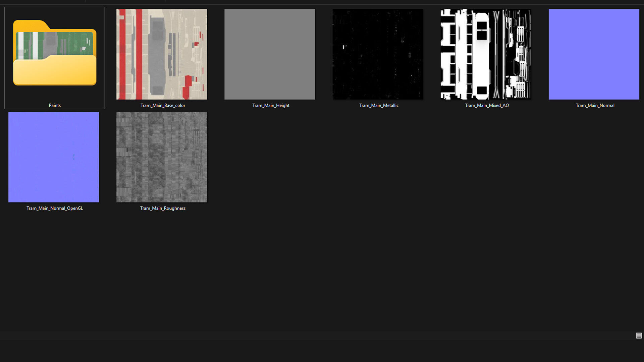Click the Tram_Main_Normal file name
644x362 pixels.
tap(595, 105)
